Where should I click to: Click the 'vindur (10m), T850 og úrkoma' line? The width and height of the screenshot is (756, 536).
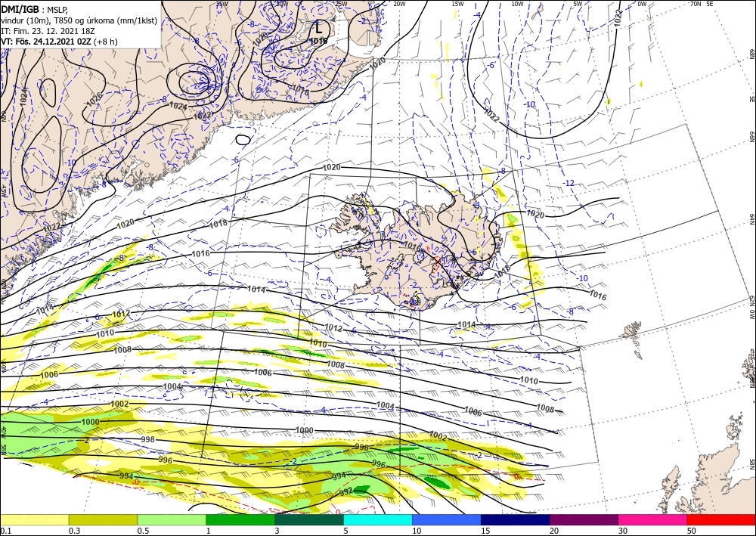pos(79,20)
